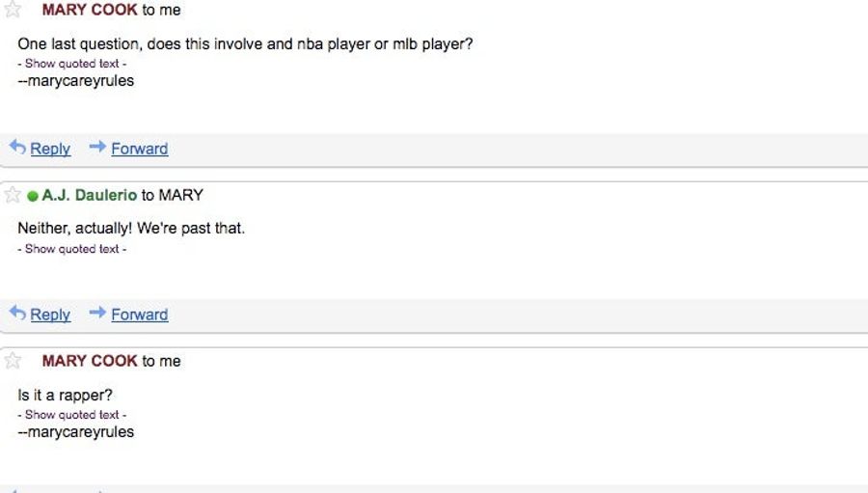Click MARY COOK sender name above rapper question

point(90,361)
